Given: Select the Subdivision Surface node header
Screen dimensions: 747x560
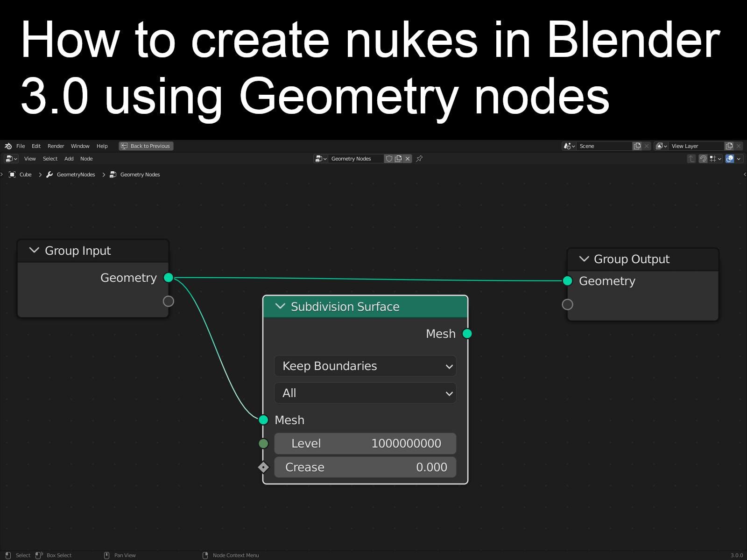Looking at the screenshot, I should coord(365,307).
